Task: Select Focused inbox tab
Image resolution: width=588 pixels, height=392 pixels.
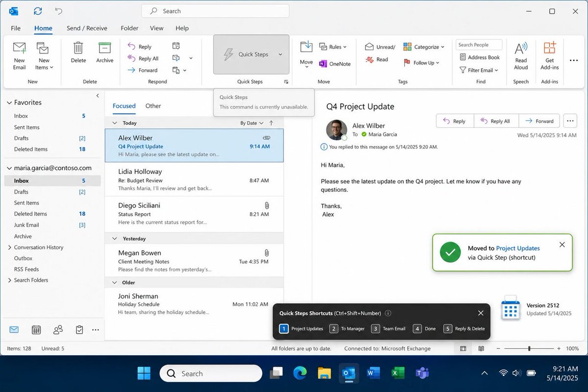Action: point(124,106)
